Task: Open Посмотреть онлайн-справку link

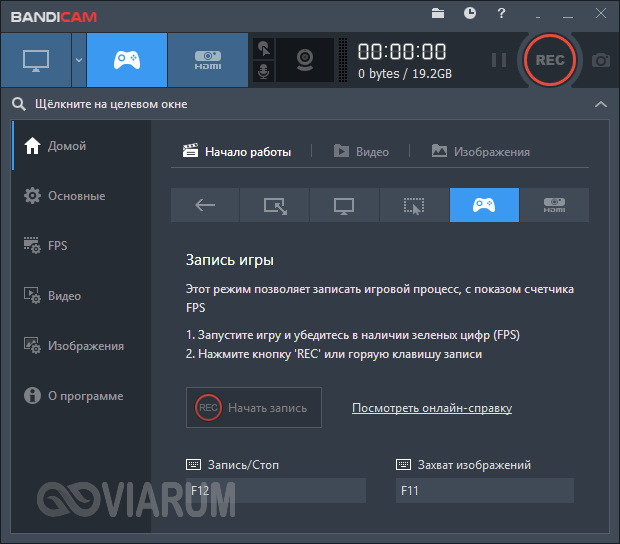Action: click(x=432, y=408)
